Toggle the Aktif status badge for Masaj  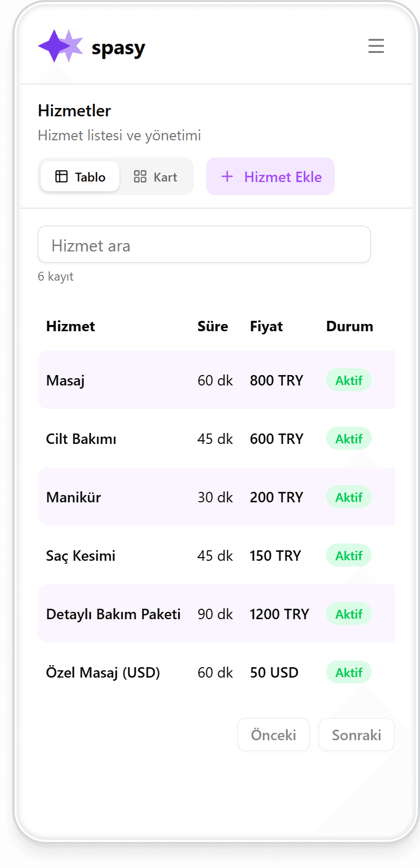pos(348,380)
